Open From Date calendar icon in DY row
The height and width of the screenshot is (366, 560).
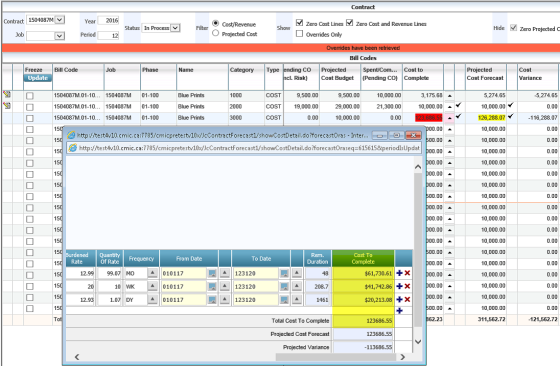coord(212,300)
